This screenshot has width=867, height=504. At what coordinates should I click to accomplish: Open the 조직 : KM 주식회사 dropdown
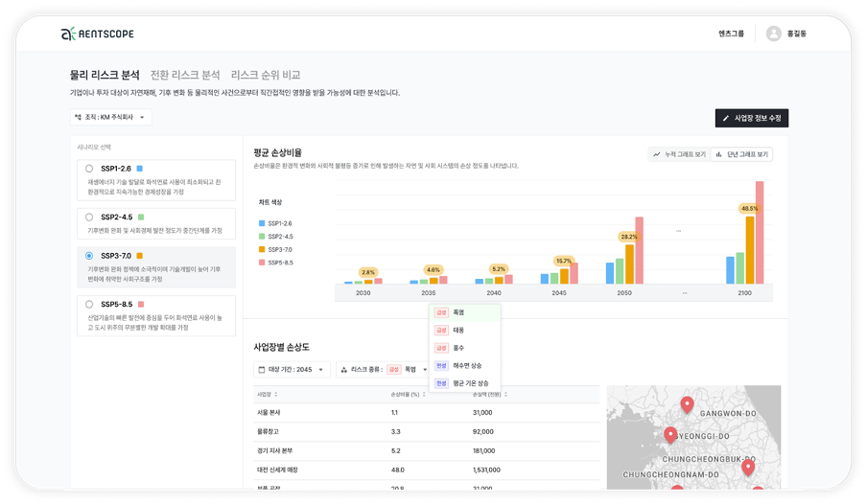[x=110, y=117]
